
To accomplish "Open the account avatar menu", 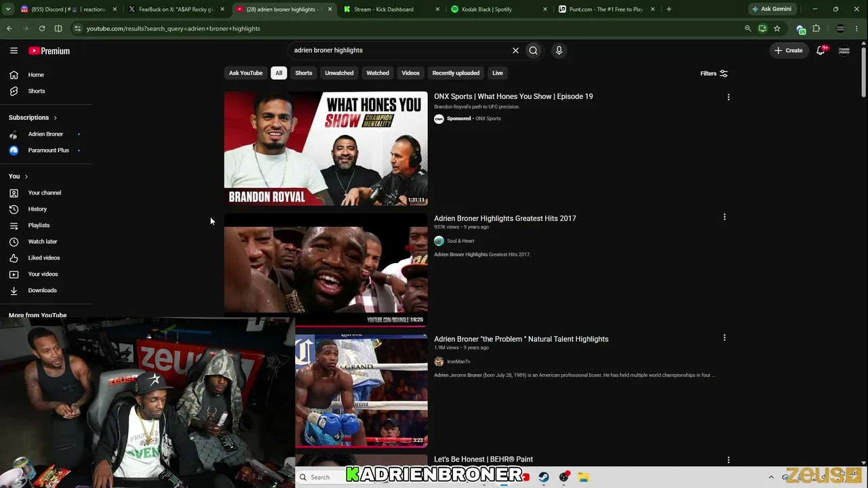I will (844, 51).
